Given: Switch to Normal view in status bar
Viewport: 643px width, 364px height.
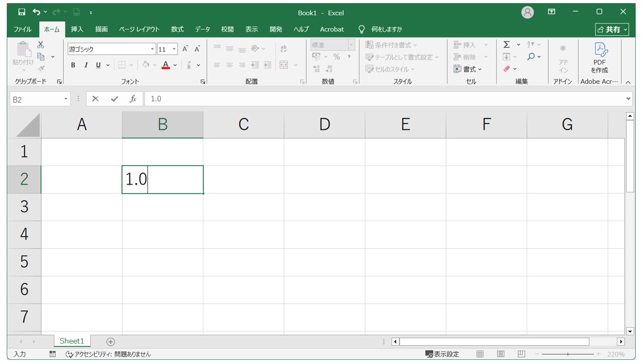Looking at the screenshot, I should tap(480, 354).
